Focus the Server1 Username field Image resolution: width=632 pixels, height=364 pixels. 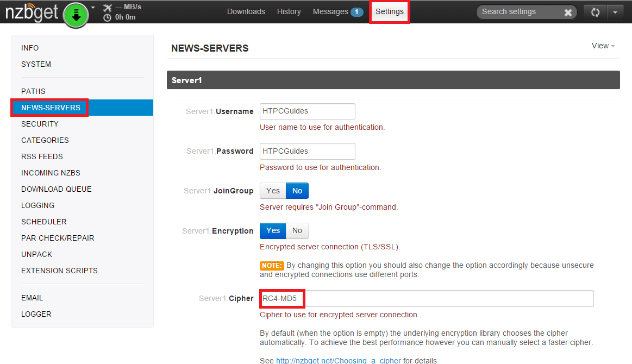click(308, 111)
